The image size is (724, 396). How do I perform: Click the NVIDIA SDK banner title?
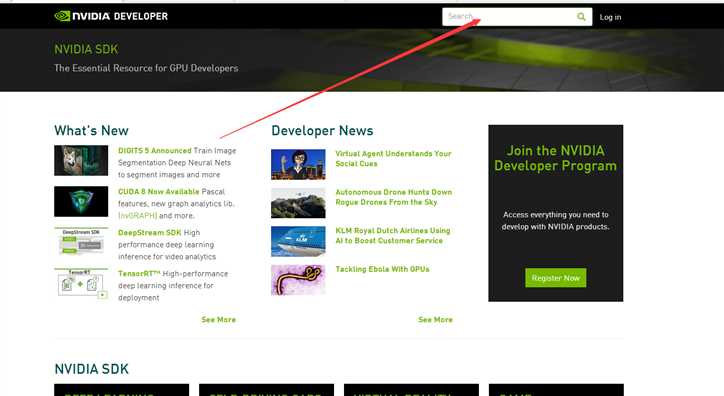[86, 49]
